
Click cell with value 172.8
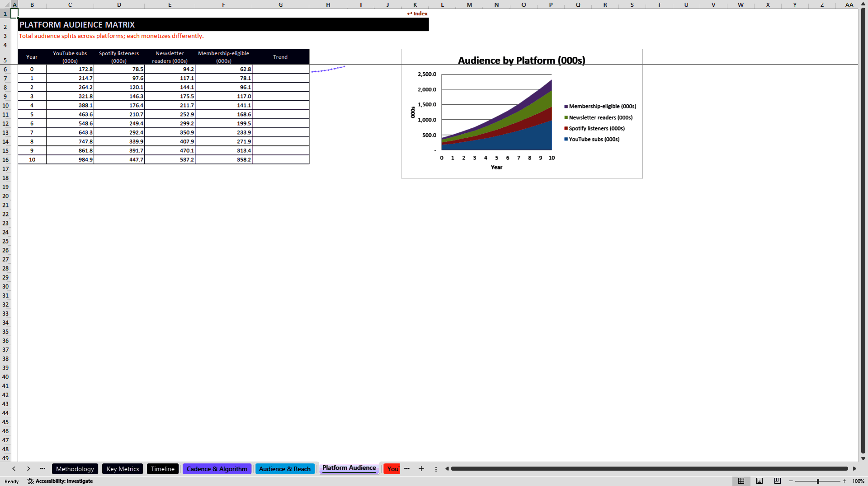coord(70,69)
